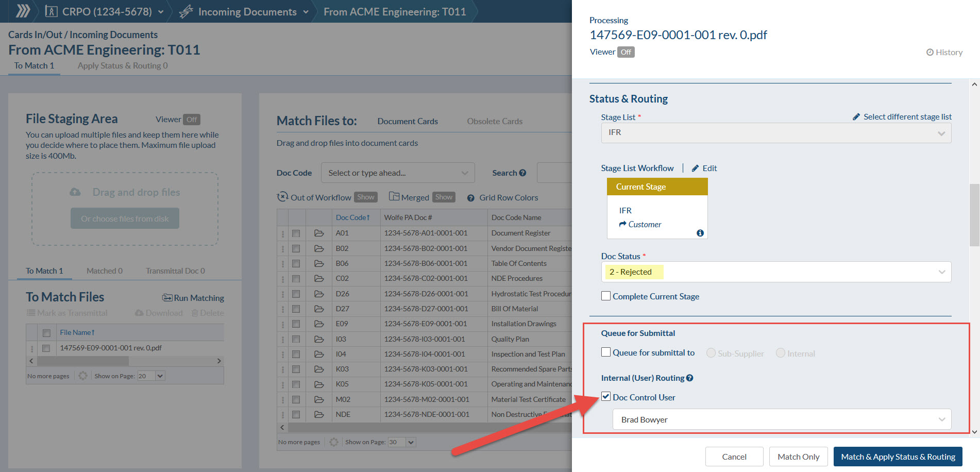
Task: Expand Incoming Documents breadcrumb dropdown
Action: pyautogui.click(x=306, y=12)
